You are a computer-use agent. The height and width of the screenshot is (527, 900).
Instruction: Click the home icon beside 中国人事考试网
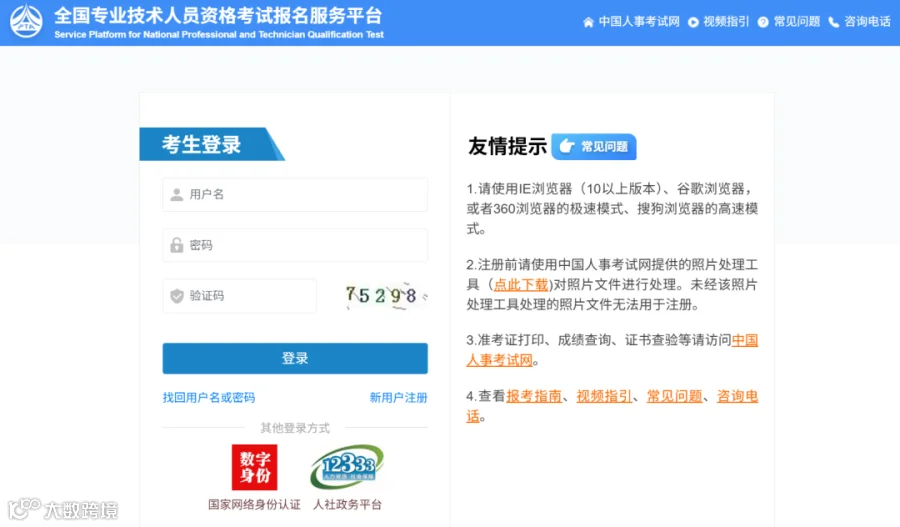pyautogui.click(x=588, y=22)
